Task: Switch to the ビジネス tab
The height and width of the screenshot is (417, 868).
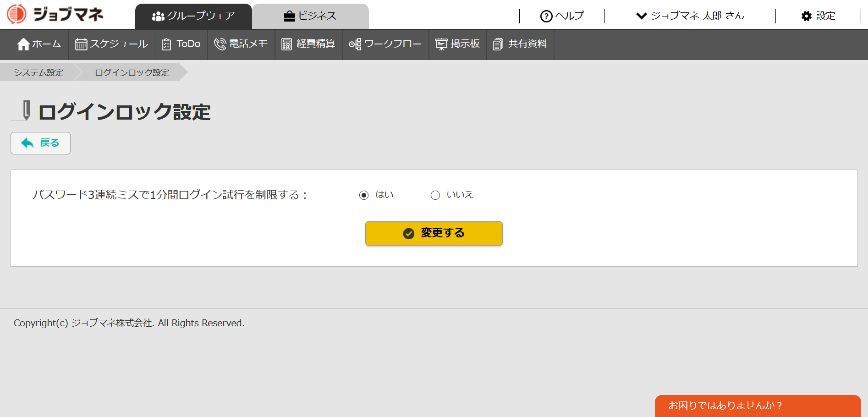Action: pyautogui.click(x=311, y=16)
